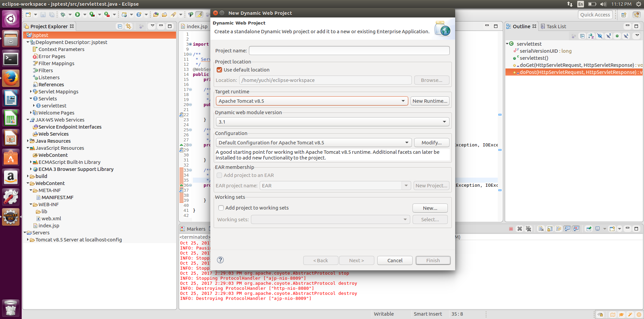This screenshot has height=319, width=644.
Task: Click Sort alphabetically icon in Outline view
Action: tap(591, 36)
